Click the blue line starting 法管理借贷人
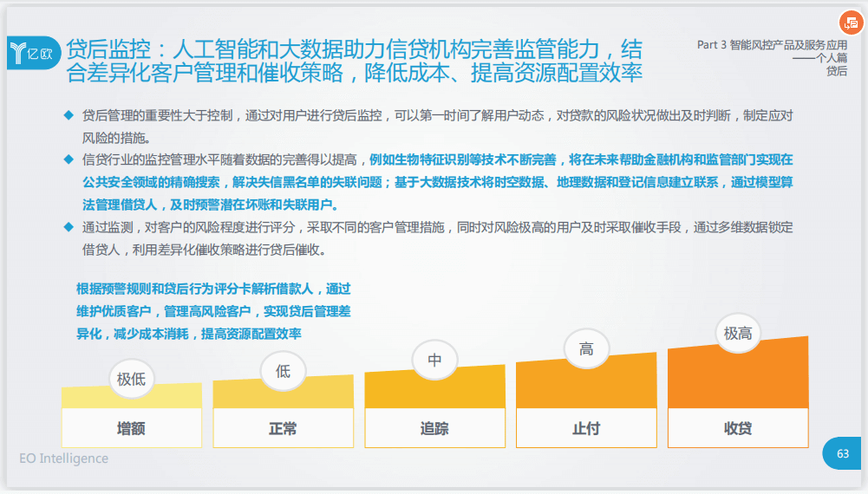The width and height of the screenshot is (868, 494). click(211, 205)
